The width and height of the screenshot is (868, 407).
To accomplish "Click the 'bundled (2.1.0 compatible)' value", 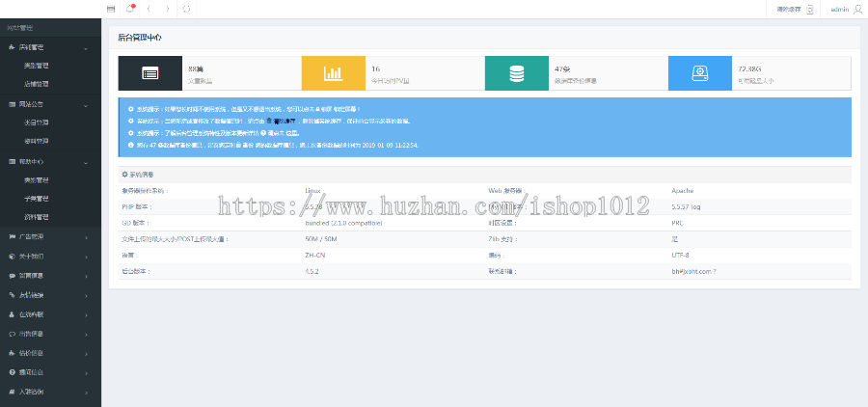I will tap(343, 223).
